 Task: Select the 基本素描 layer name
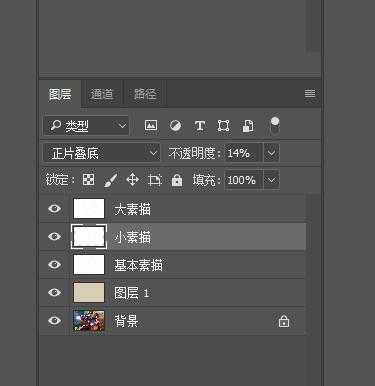coord(138,265)
